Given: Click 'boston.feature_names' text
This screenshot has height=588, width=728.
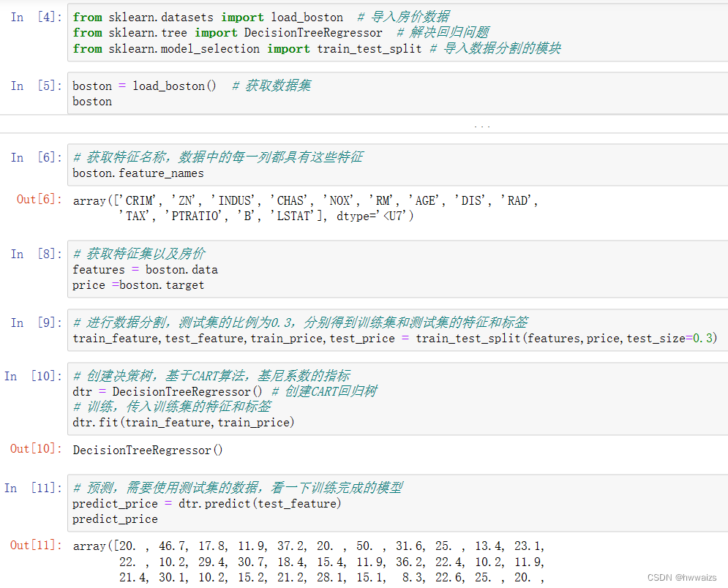Looking at the screenshot, I should pos(138,173).
